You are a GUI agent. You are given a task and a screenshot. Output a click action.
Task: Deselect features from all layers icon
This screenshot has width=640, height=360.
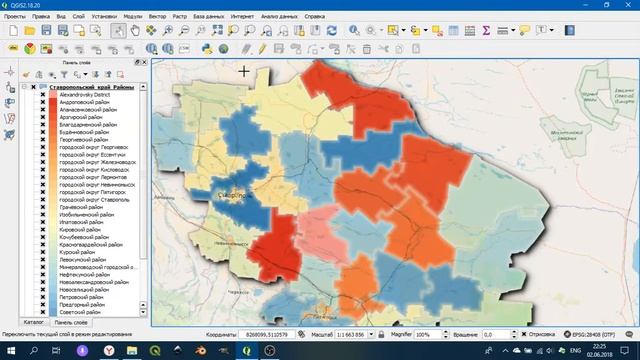pos(437,31)
